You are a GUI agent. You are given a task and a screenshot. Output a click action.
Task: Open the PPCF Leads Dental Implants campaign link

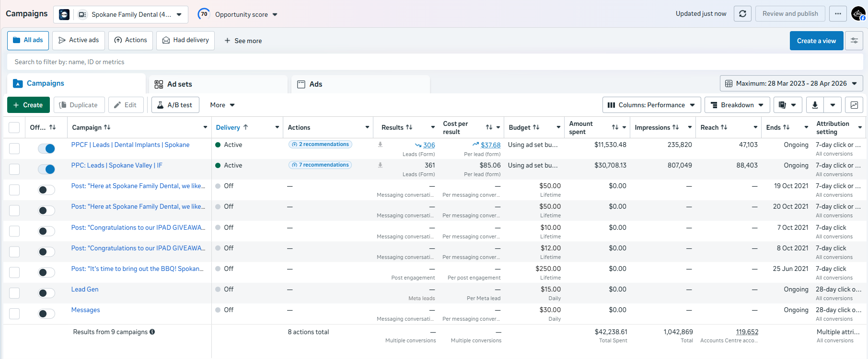click(130, 145)
